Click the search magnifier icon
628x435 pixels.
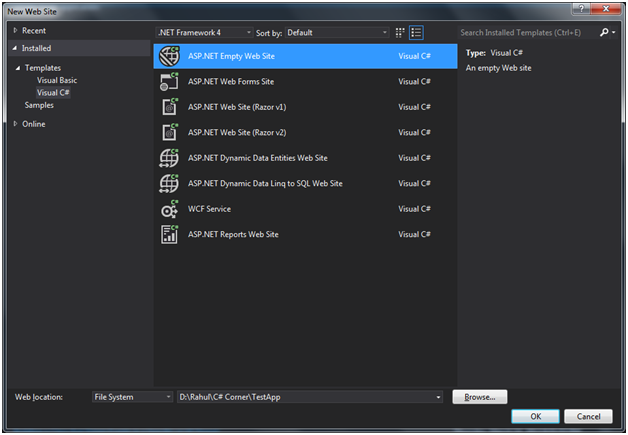(x=604, y=32)
